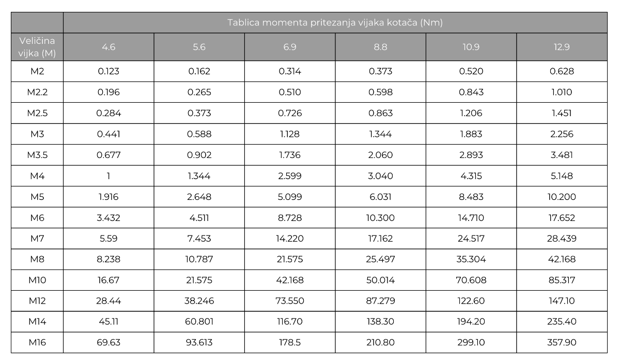The width and height of the screenshot is (620, 364).
Task: Click the cell showing 0.726
Action: tap(290, 113)
